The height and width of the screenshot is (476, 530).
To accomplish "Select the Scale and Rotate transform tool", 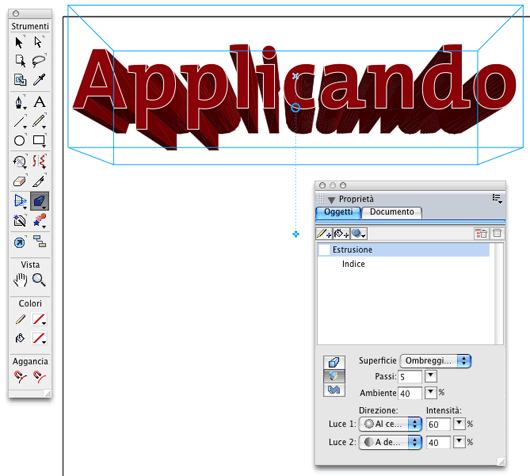I will tap(20, 162).
